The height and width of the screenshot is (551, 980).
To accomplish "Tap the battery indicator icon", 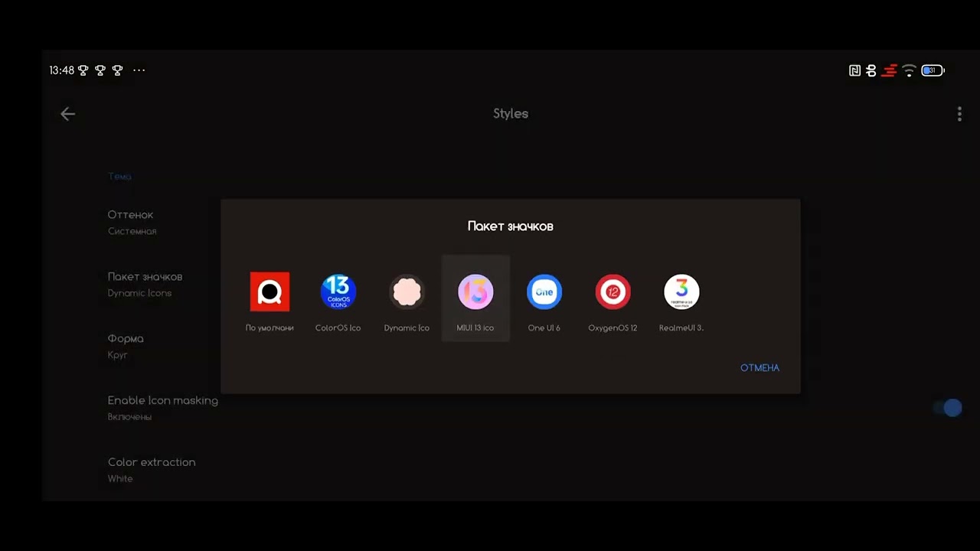I will click(933, 70).
